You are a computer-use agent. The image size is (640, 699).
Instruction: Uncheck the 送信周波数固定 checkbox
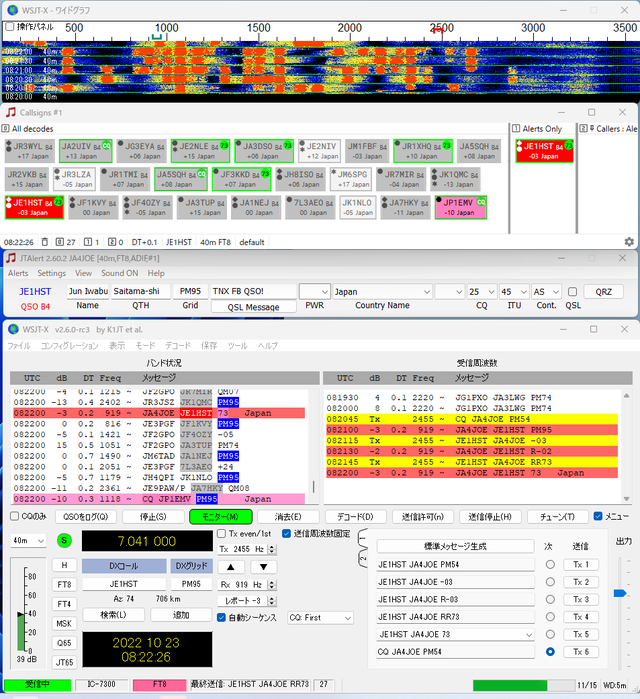coord(287,534)
